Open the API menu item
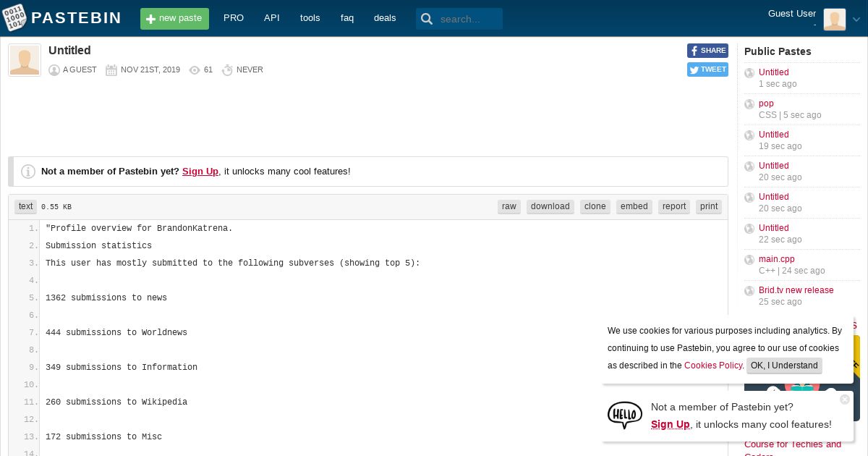This screenshot has height=456, width=868. coord(272,18)
